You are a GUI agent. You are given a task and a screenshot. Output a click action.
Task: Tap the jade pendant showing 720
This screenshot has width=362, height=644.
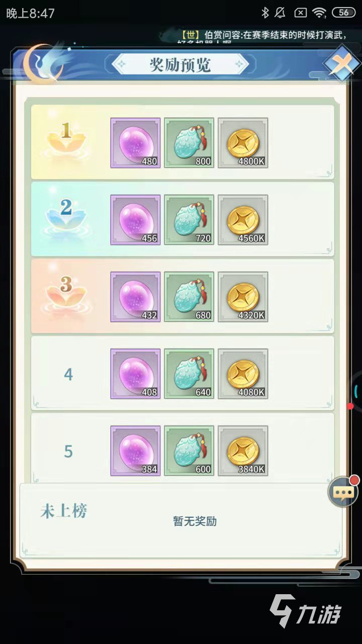coord(189,220)
